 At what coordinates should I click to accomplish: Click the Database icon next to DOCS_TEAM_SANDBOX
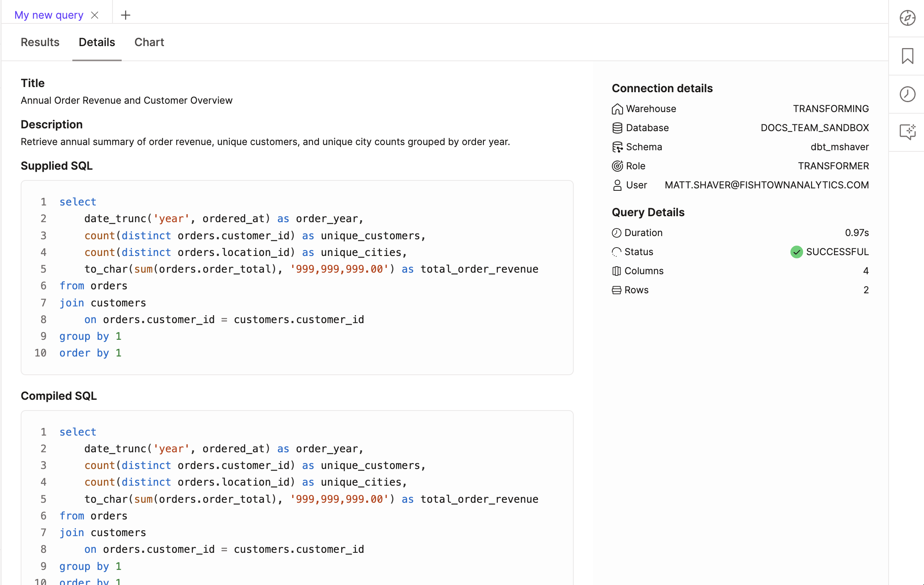[x=617, y=128]
